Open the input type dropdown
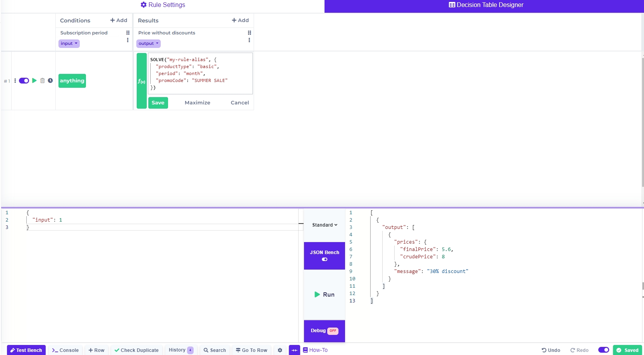Image resolution: width=644 pixels, height=355 pixels. click(x=69, y=43)
